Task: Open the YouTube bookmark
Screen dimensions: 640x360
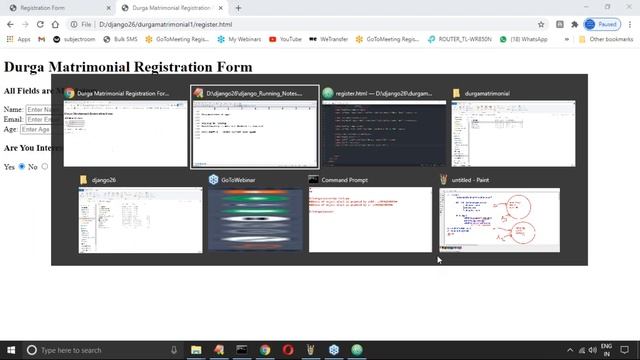Action: coord(285,39)
